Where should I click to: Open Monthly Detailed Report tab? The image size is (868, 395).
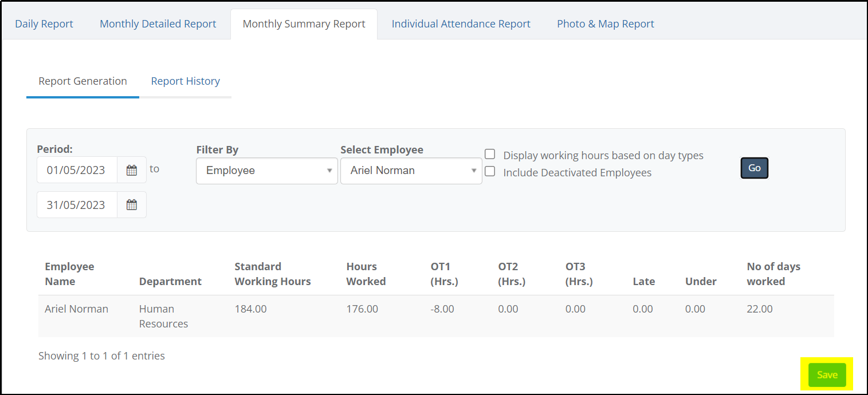(158, 24)
